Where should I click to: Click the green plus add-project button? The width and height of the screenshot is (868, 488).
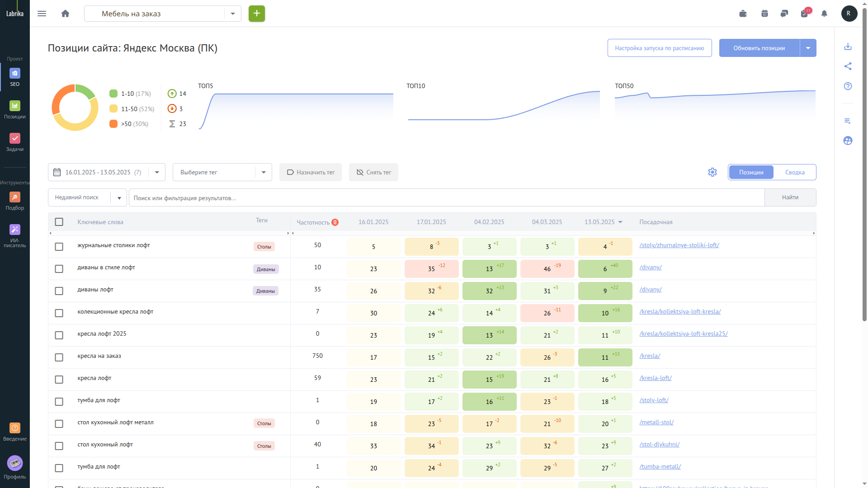point(257,14)
